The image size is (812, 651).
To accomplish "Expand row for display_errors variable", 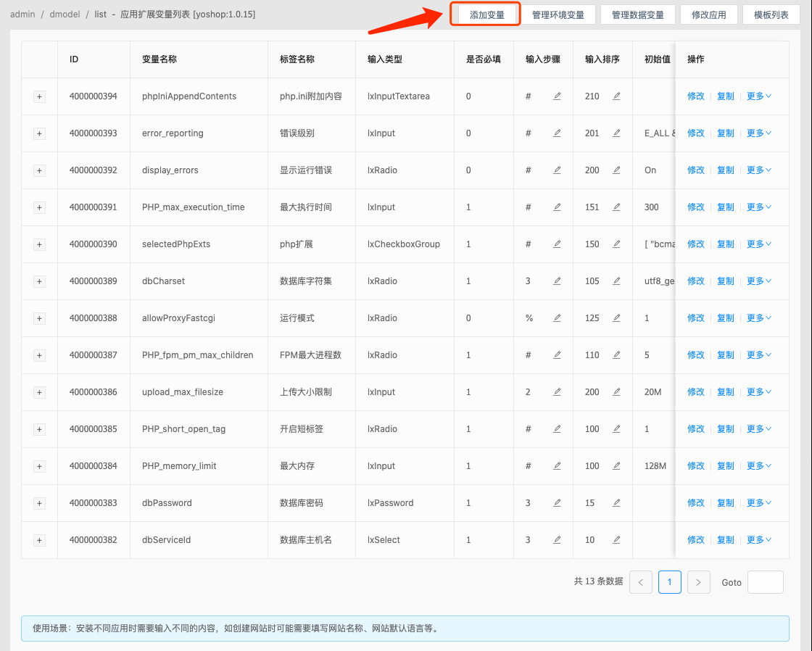I will coord(39,170).
